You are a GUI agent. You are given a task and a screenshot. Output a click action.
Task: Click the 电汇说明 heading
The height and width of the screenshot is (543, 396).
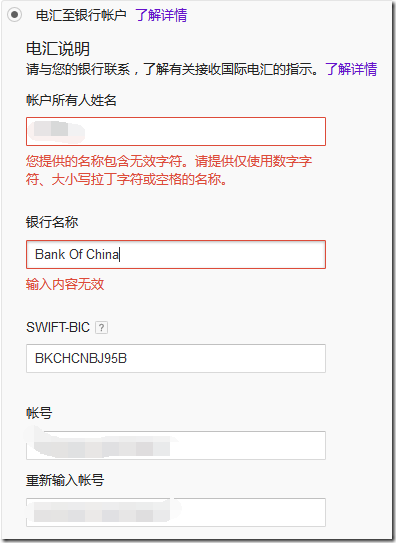coord(58,48)
